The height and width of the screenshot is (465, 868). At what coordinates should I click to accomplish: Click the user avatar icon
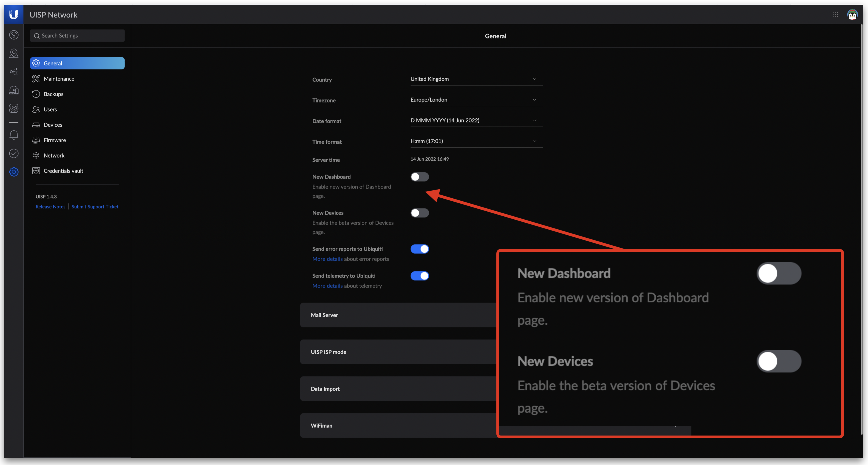click(x=852, y=14)
